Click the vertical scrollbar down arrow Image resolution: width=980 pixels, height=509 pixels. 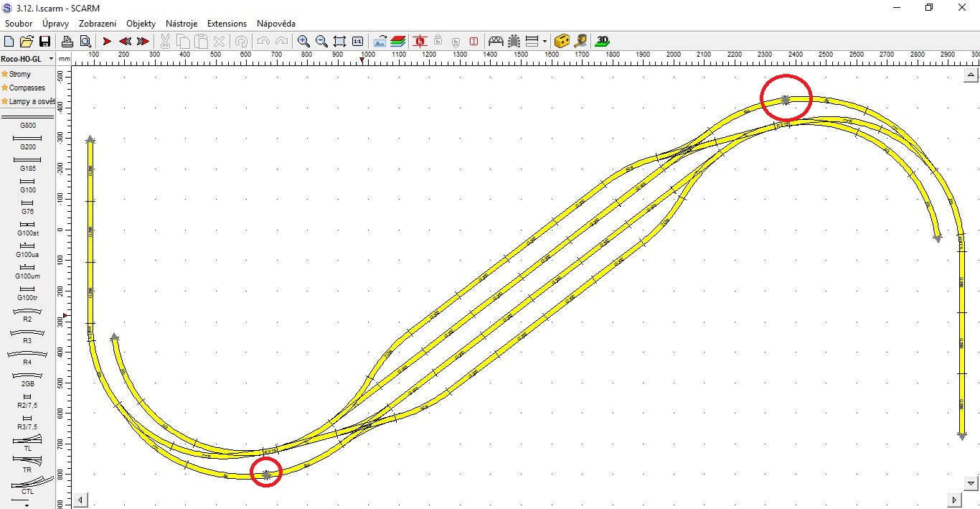pyautogui.click(x=971, y=483)
